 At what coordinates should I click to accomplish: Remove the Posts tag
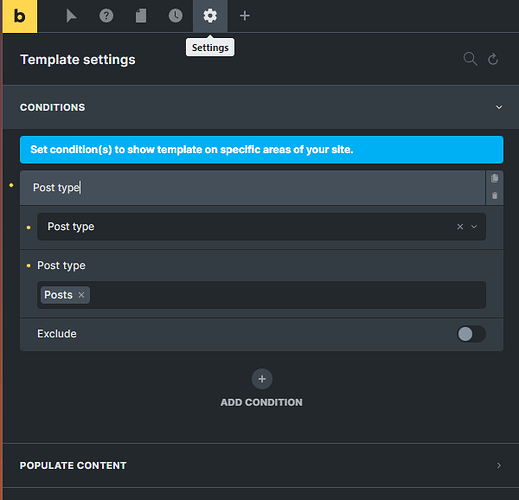[81, 295]
